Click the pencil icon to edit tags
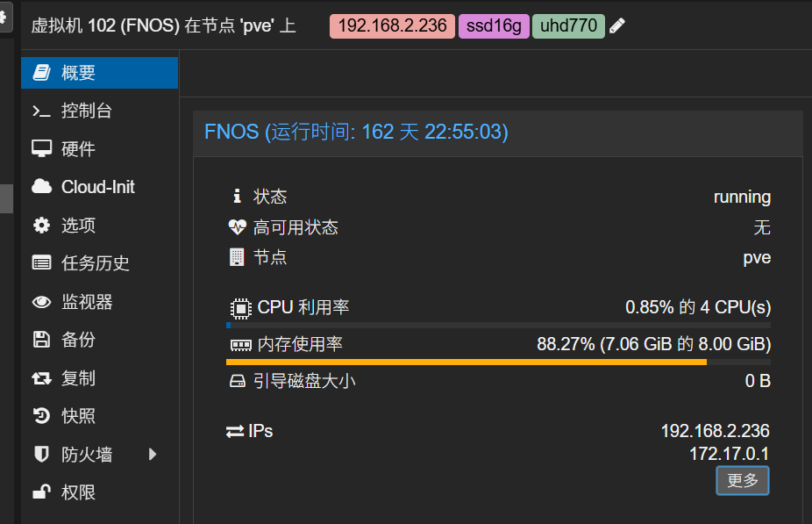Viewport: 812px width, 524px height. pyautogui.click(x=616, y=25)
